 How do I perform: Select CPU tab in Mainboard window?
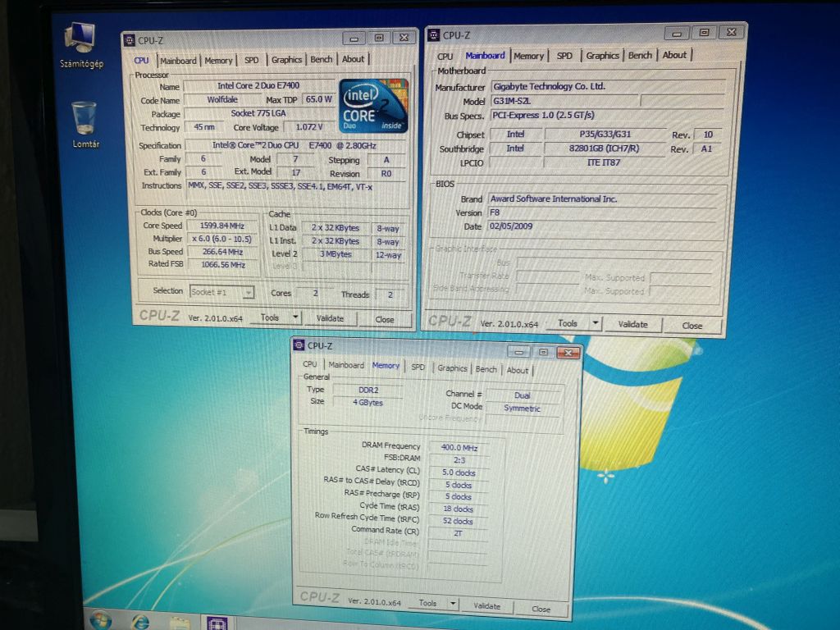(445, 57)
